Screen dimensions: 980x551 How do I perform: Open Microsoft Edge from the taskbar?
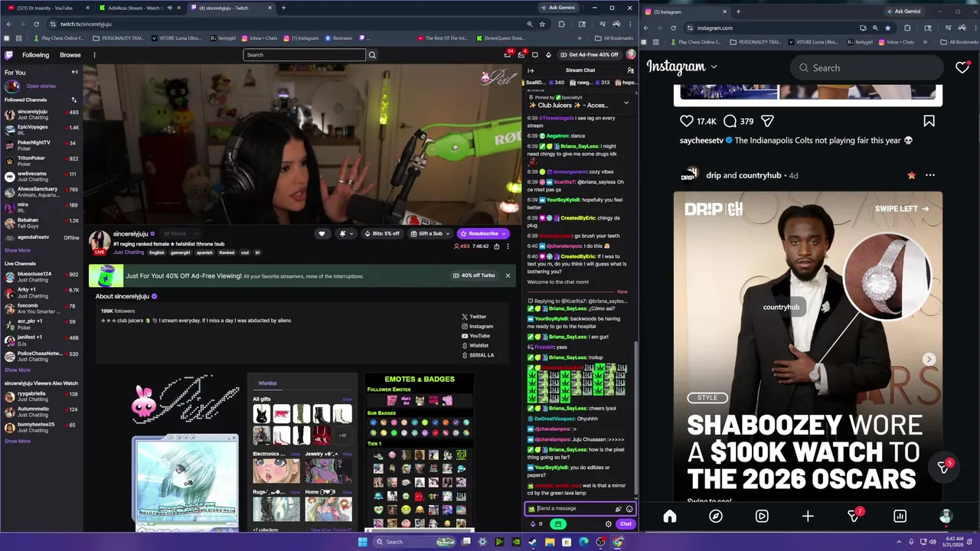pos(583,542)
